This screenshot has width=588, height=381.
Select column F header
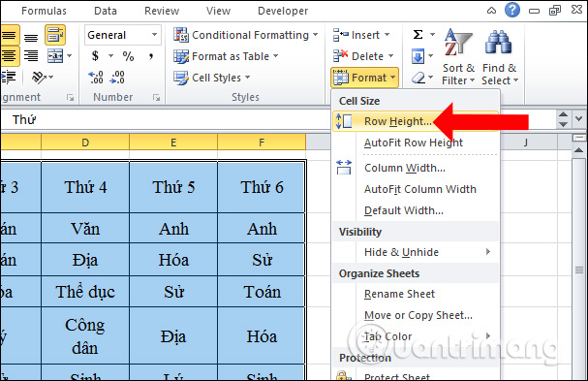262,143
